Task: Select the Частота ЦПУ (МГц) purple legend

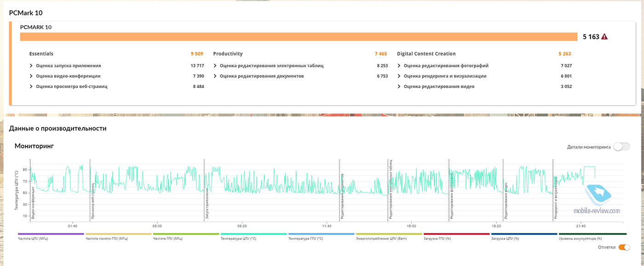Action: [x=51, y=237]
